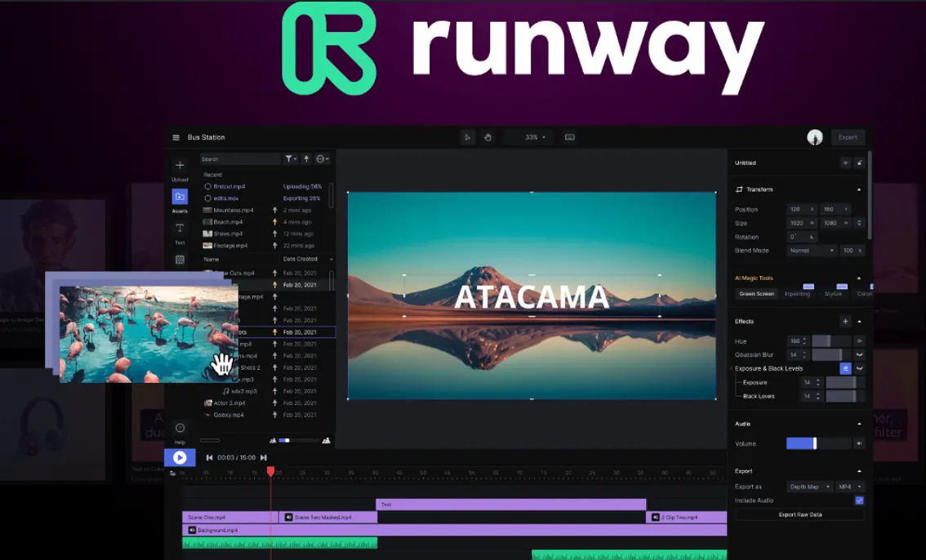Click the upload arrow icon beside the filter

pyautogui.click(x=306, y=158)
